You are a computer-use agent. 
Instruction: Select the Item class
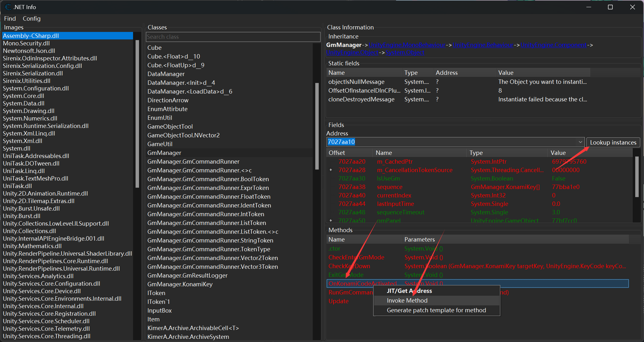point(154,319)
